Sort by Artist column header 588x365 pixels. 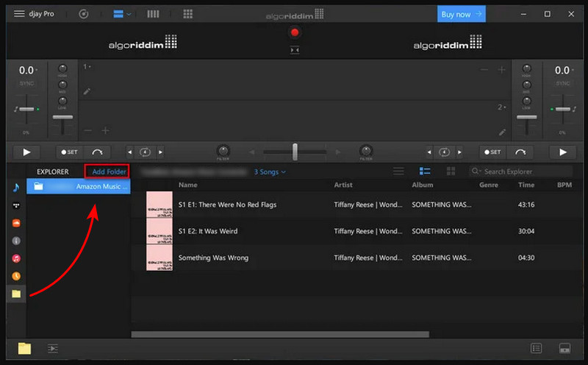[343, 185]
